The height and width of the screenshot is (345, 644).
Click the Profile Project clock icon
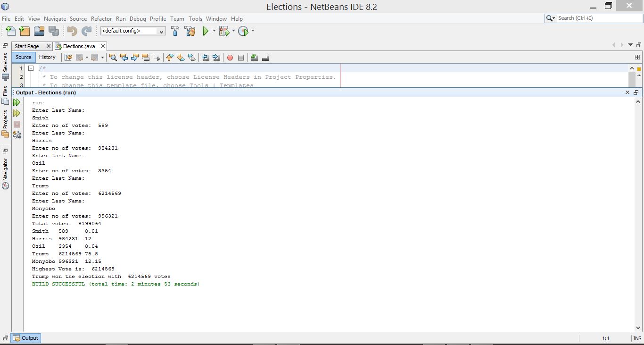click(243, 31)
